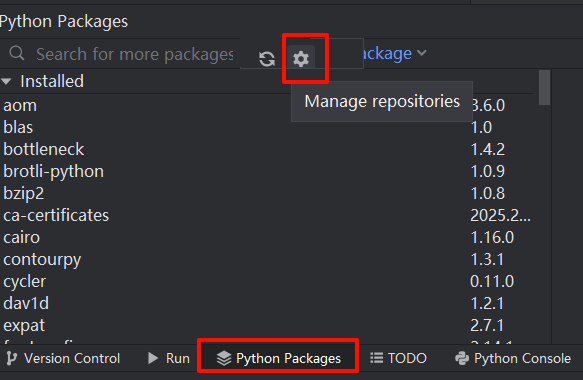Screen dimensions: 583x380
Task: Select the expat package
Action: pyautogui.click(x=24, y=326)
